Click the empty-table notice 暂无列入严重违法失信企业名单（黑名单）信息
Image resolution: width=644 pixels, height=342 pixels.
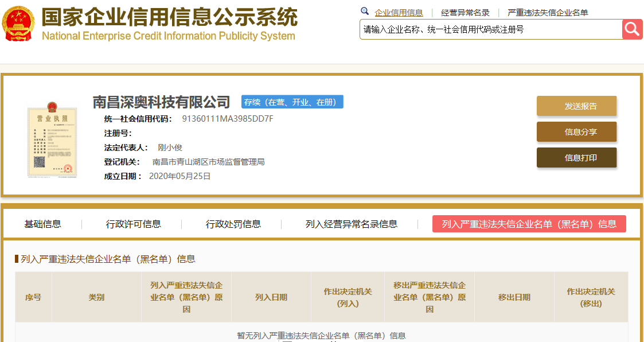point(322,336)
